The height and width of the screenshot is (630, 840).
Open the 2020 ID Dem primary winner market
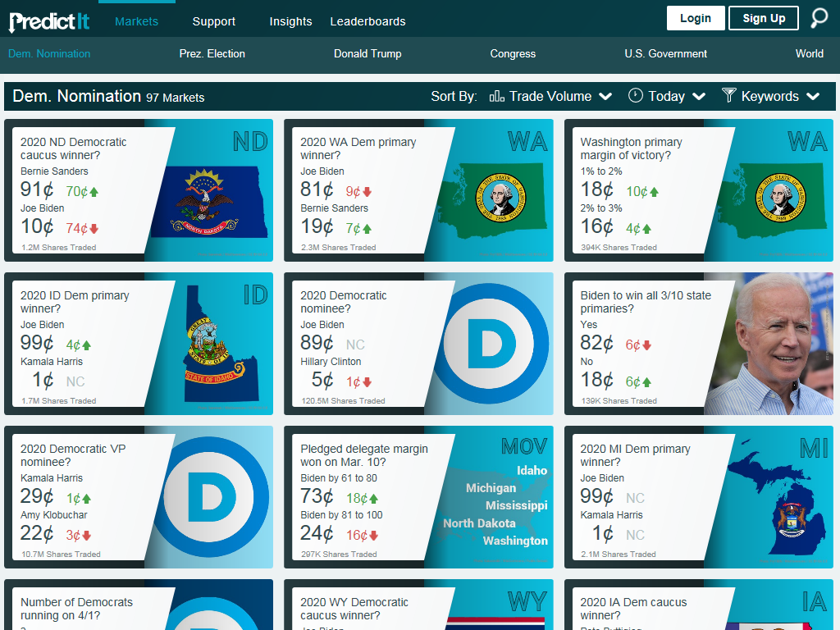tap(75, 302)
